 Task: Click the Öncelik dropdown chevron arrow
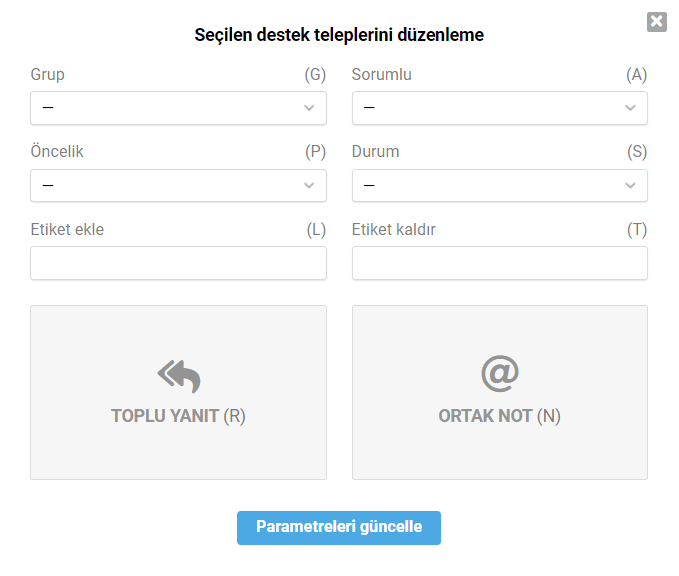[x=309, y=185]
